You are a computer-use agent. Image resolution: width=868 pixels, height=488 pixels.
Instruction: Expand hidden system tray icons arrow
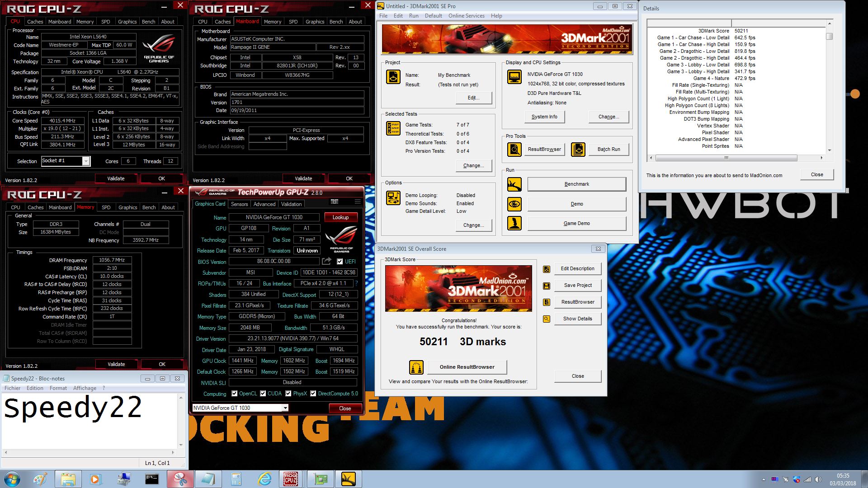click(764, 479)
